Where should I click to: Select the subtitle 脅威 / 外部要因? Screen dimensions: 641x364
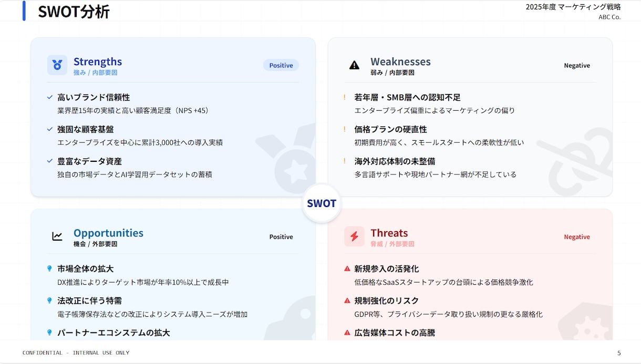pyautogui.click(x=392, y=244)
